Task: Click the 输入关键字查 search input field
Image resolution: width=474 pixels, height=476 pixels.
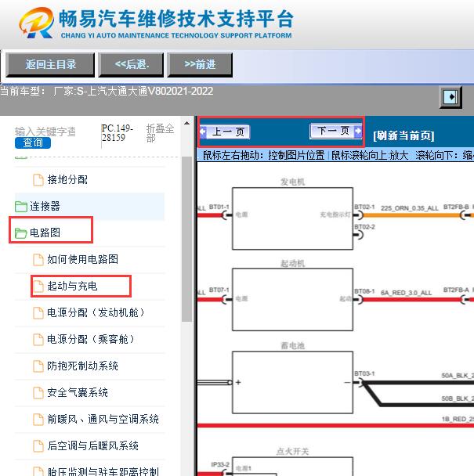Action: point(45,132)
